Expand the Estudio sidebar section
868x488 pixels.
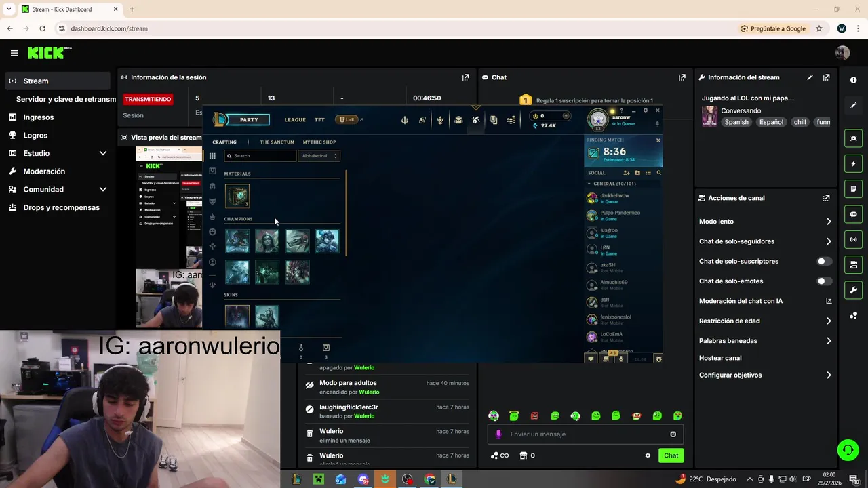(58, 153)
